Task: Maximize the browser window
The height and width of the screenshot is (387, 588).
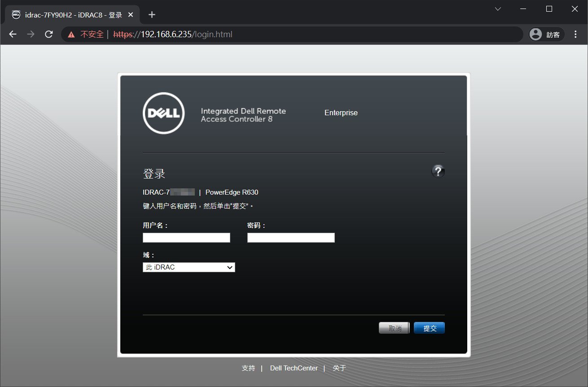Action: [x=549, y=9]
